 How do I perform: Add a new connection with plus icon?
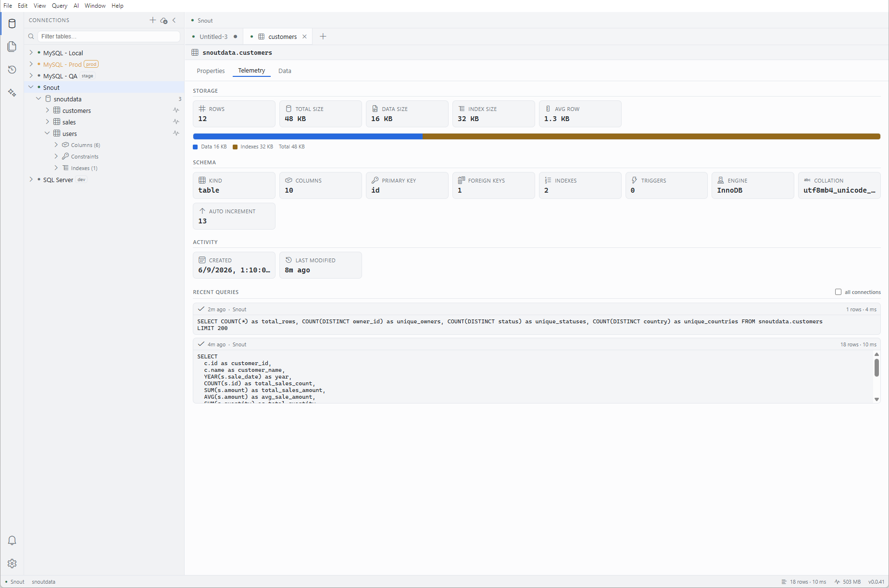(152, 20)
